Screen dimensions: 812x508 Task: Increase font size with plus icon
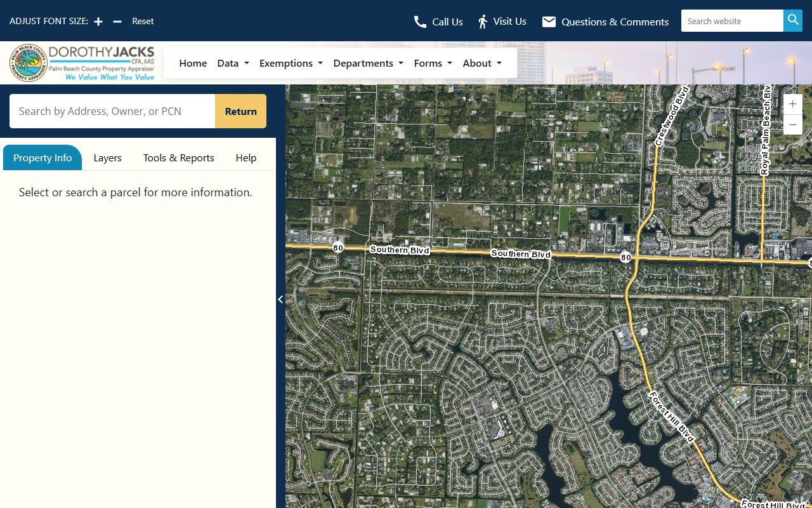tap(98, 22)
